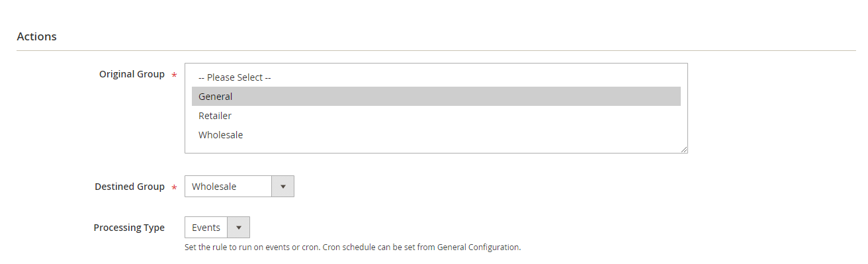Click the events or cron help note
The image size is (868, 264).
pyautogui.click(x=353, y=247)
